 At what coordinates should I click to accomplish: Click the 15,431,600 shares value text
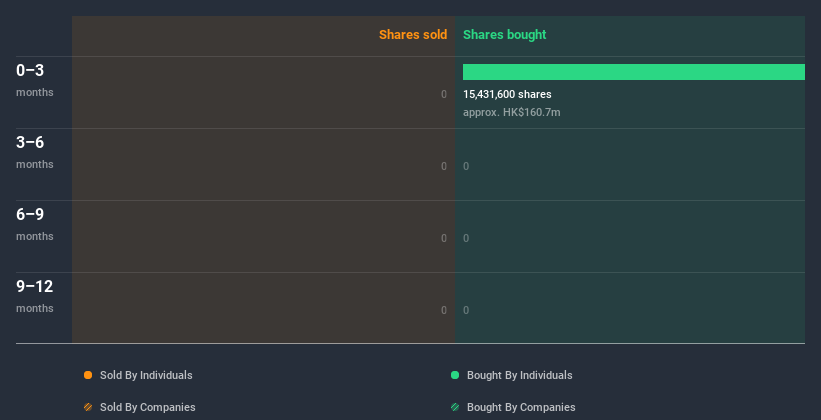coord(507,94)
